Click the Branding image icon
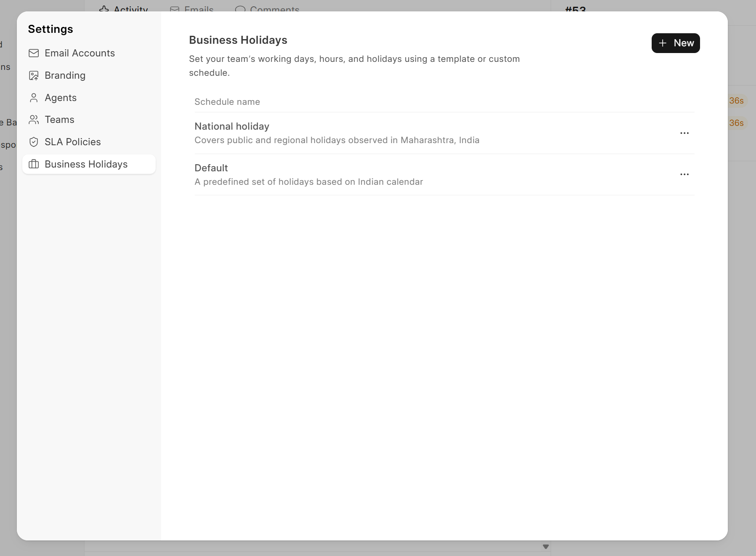Screen dimensions: 756x556 pos(34,75)
